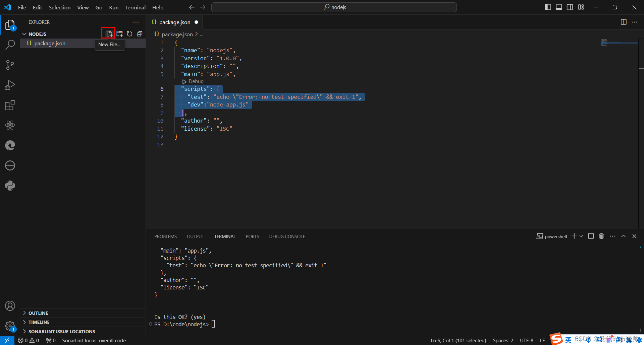Open the Edit menu
Image resolution: width=644 pixels, height=345 pixels.
click(37, 7)
